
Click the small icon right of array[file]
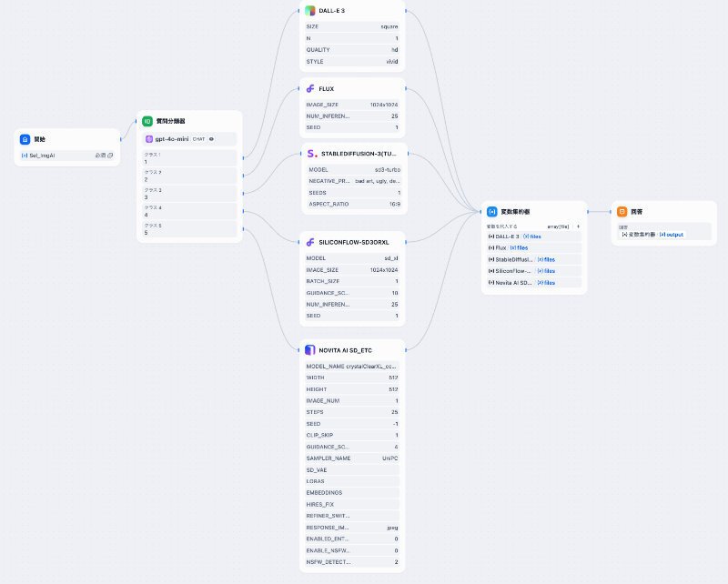click(x=578, y=227)
